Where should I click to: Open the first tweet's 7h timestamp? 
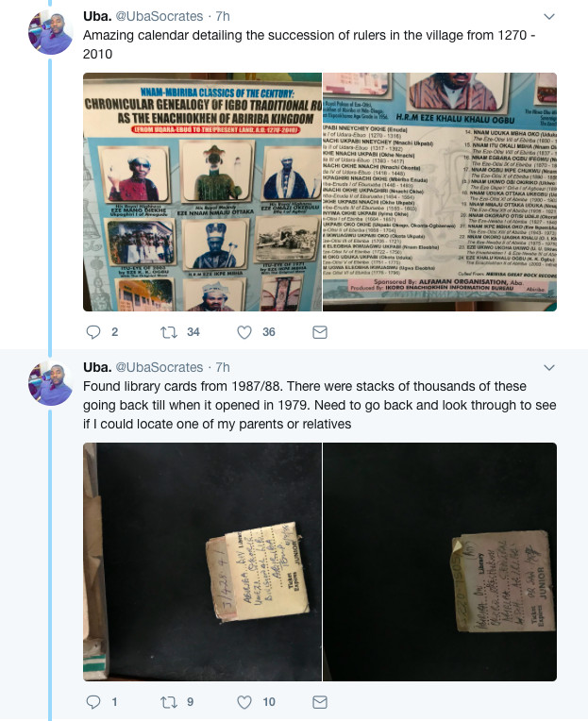pos(223,16)
